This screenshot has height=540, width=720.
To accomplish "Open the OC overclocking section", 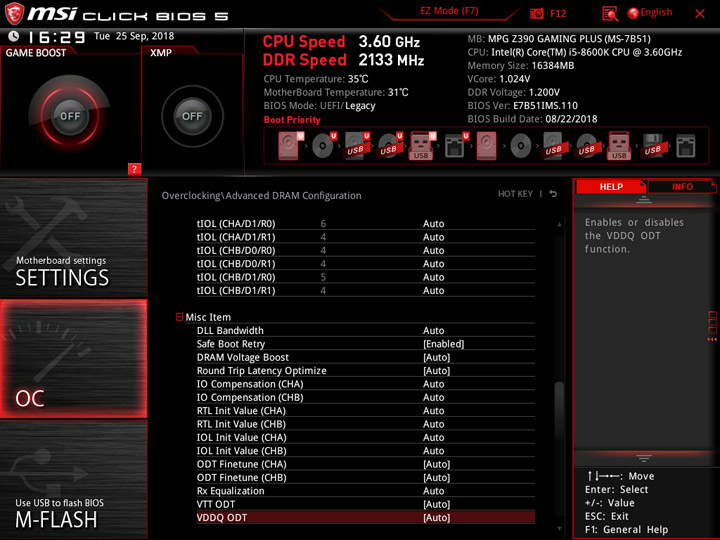I will tap(73, 359).
